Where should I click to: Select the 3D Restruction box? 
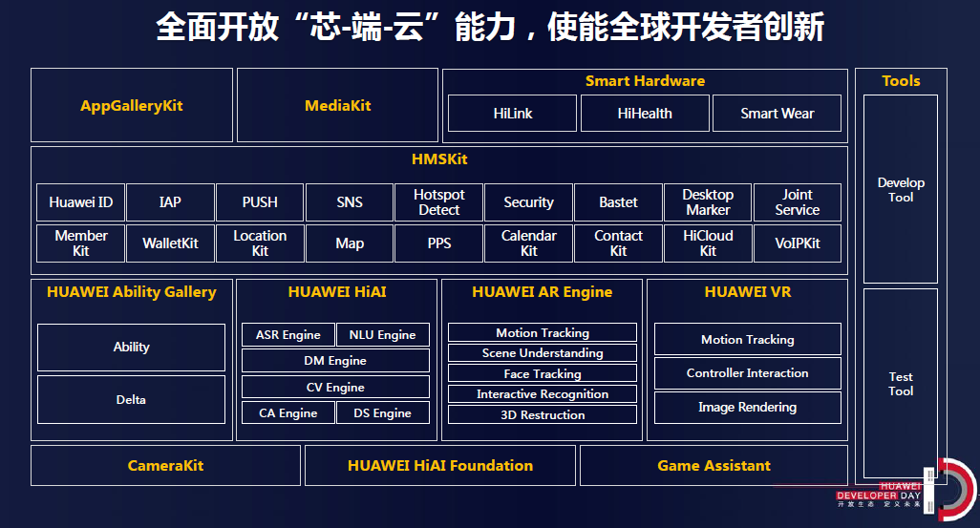tap(543, 415)
